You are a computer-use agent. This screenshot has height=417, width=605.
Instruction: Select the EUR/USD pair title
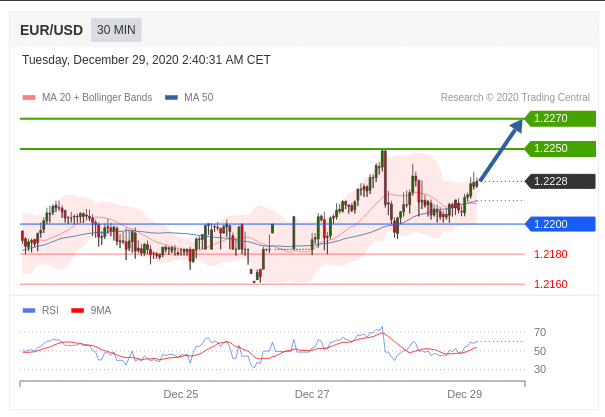pos(51,30)
